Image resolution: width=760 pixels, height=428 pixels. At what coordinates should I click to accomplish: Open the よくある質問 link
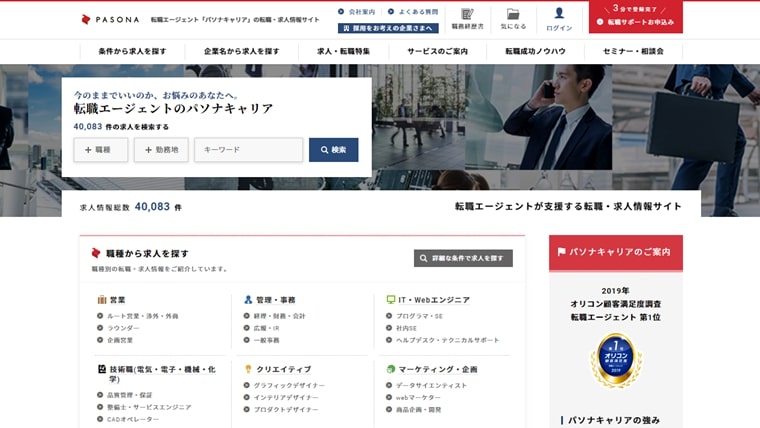[x=413, y=12]
